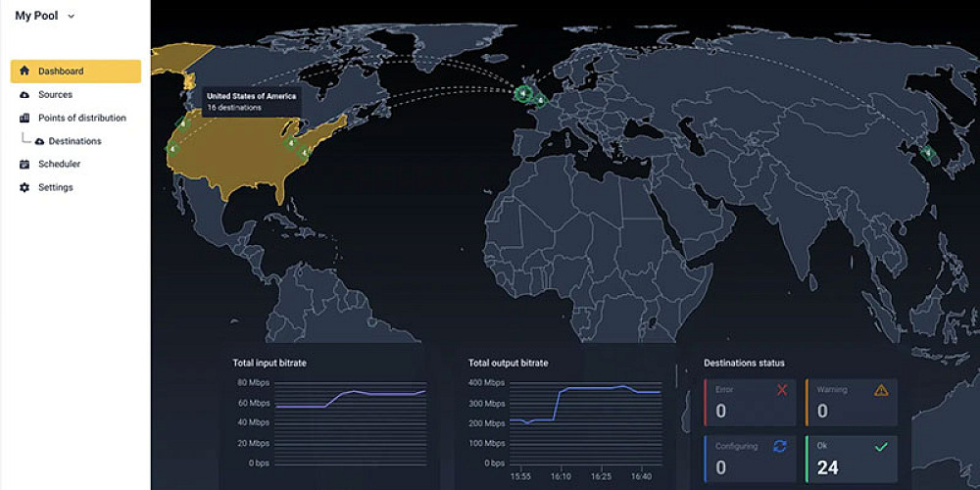Click the Points of distribution icon
Viewport: 980px width, 490px height.
tap(24, 119)
